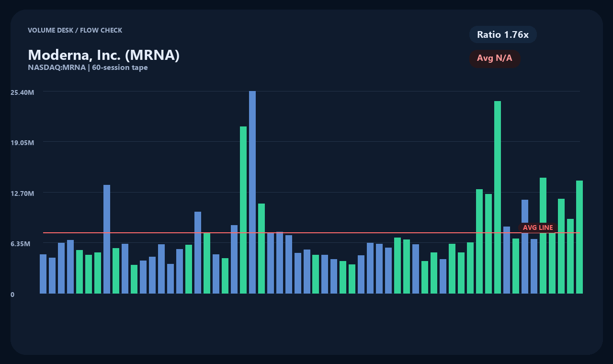Click the red average line
The height and width of the screenshot is (364, 613).
311,233
